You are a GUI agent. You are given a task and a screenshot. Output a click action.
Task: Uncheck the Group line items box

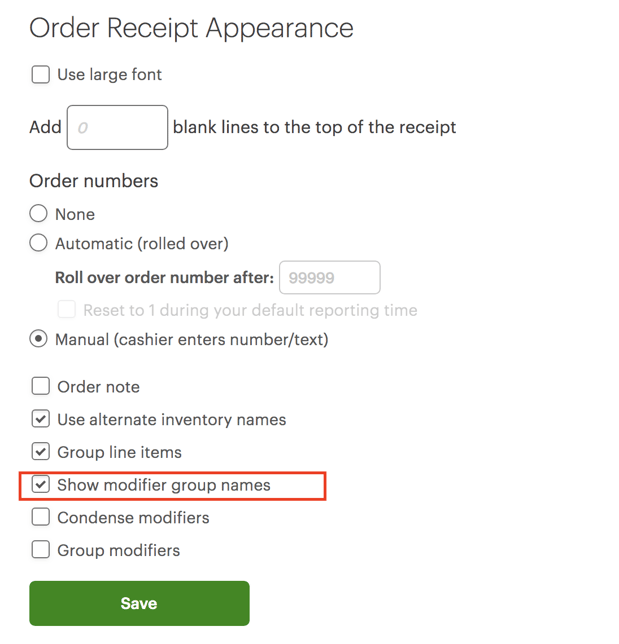41,452
